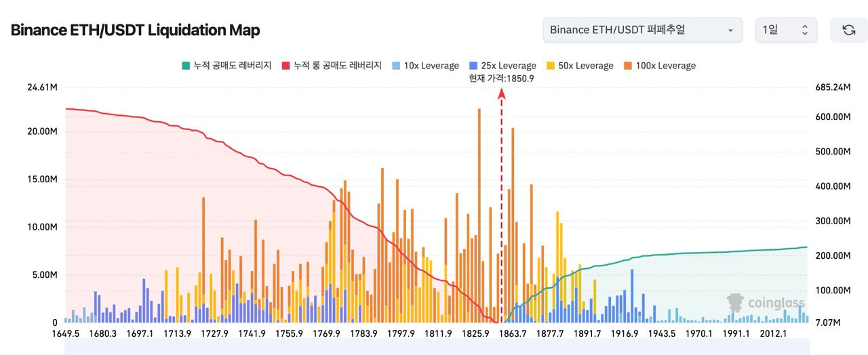Click the right axis value 100.00M
This screenshot has width=868, height=355.
click(x=831, y=290)
